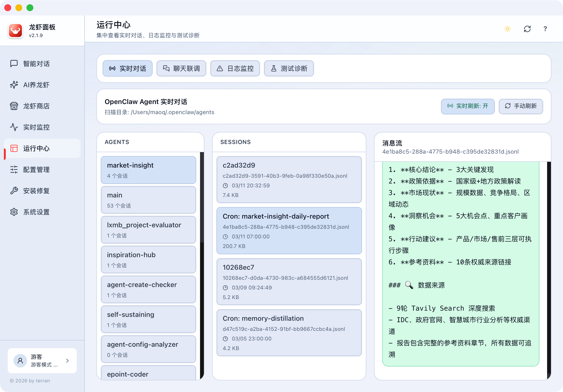This screenshot has height=392, width=563.
Task: Open the help question mark icon
Action: point(545,29)
